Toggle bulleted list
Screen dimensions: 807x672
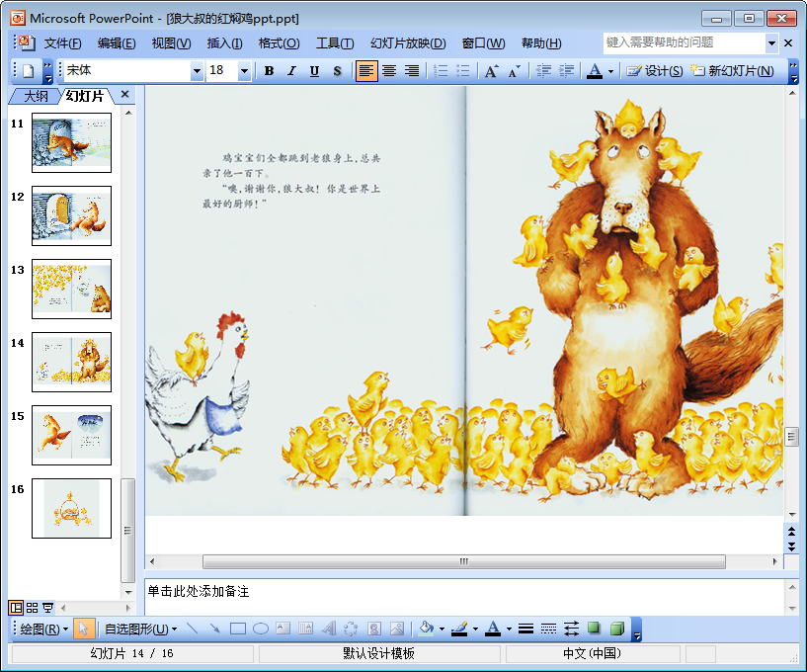[x=463, y=71]
